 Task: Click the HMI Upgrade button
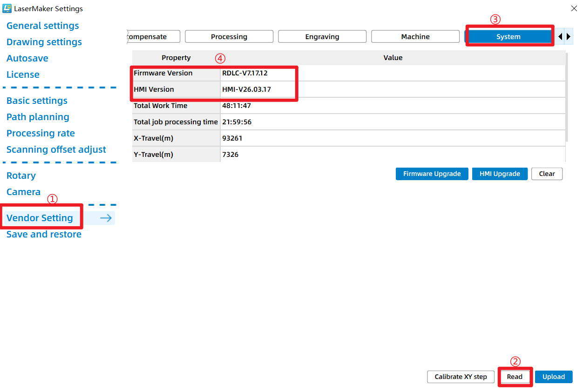pos(500,174)
